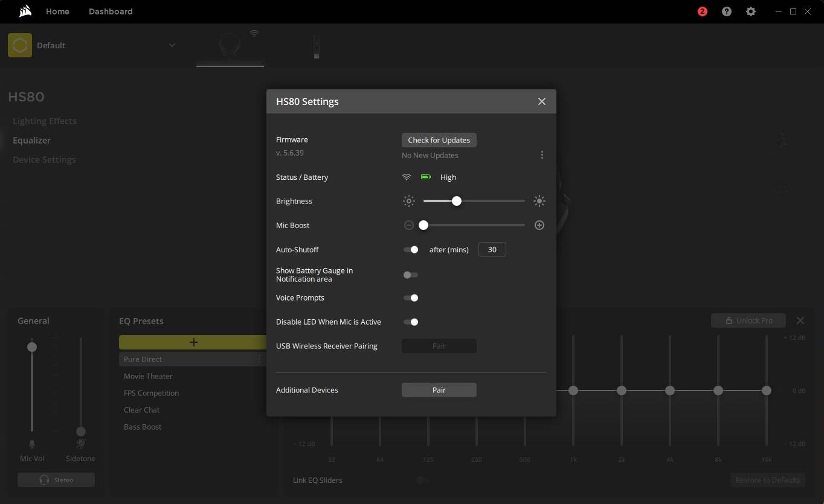824x504 pixels.
Task: Open firmware options three-dot menu
Action: pos(542,155)
